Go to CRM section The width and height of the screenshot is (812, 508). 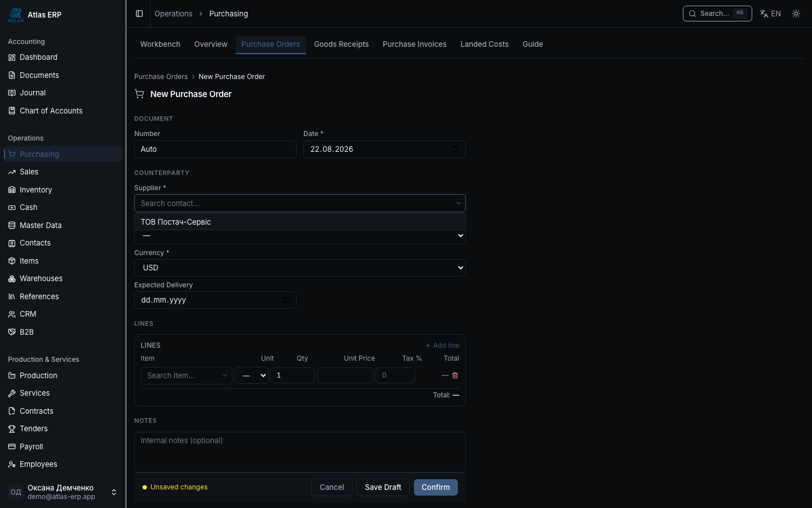(63, 314)
